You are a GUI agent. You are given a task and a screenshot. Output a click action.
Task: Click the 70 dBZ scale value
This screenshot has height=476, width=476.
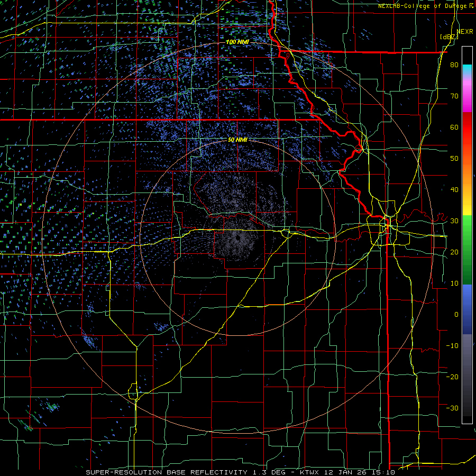[454, 96]
